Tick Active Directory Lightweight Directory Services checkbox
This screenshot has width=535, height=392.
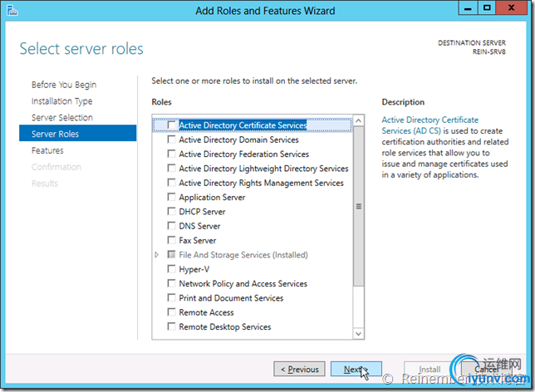171,169
